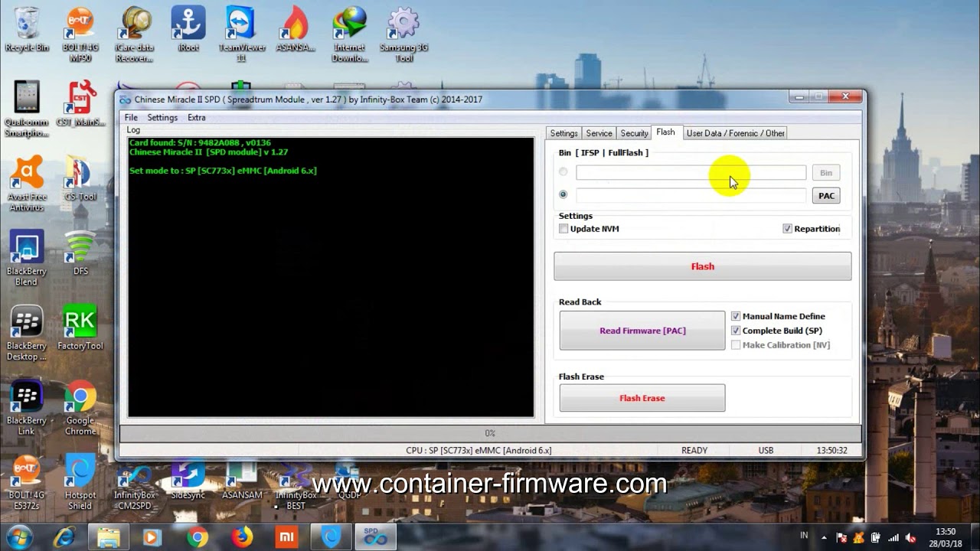Open FactoryTool desktop shortcut
The width and height of the screenshot is (980, 551).
coord(80,328)
